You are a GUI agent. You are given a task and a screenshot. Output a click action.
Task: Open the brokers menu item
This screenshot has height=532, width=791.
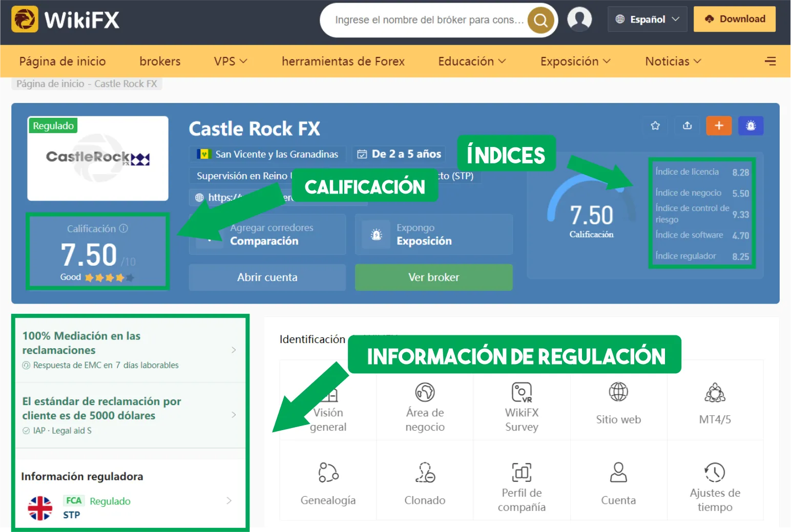[x=160, y=61]
